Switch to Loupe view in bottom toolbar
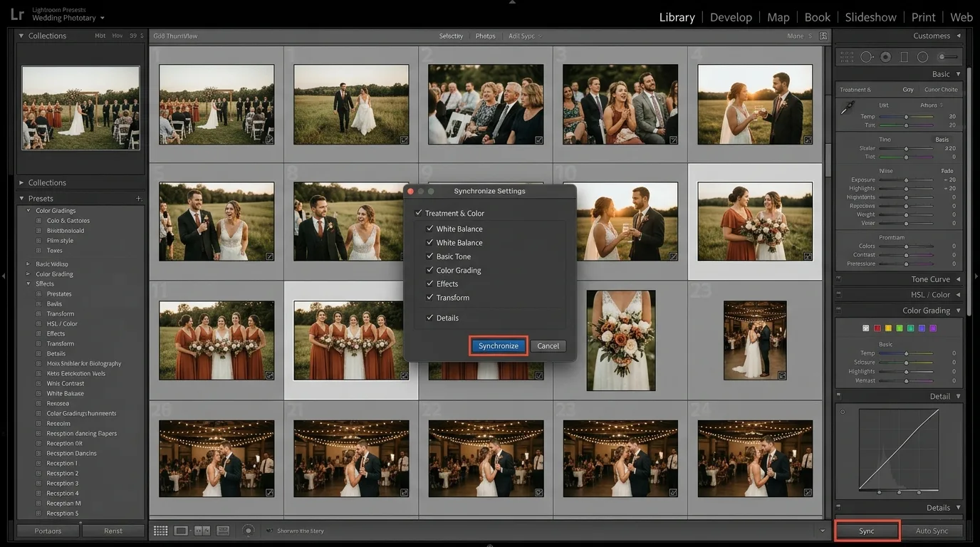 (x=181, y=531)
